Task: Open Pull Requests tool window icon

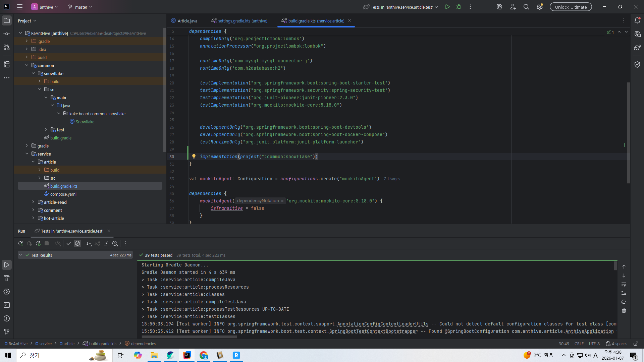Action: (x=7, y=47)
